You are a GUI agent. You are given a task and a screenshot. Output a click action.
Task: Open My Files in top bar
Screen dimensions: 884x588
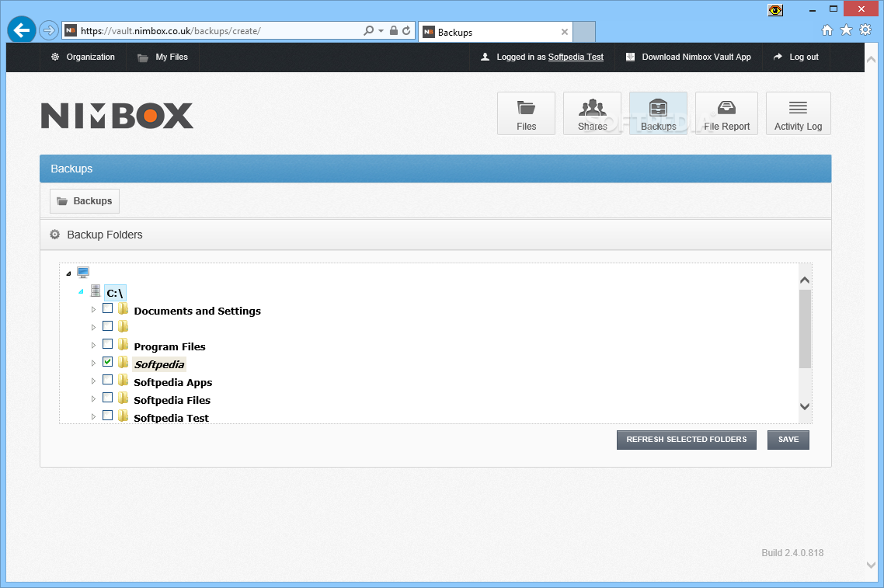coord(163,57)
